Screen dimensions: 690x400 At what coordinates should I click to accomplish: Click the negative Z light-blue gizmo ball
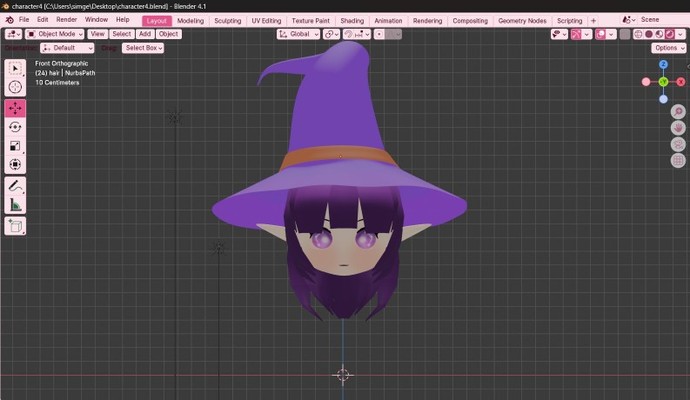tap(663, 99)
